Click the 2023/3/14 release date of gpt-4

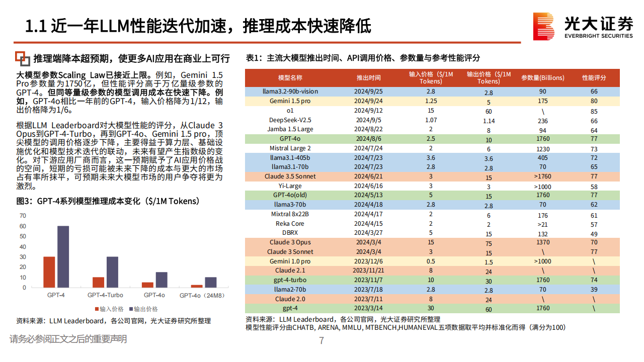pyautogui.click(x=369, y=308)
